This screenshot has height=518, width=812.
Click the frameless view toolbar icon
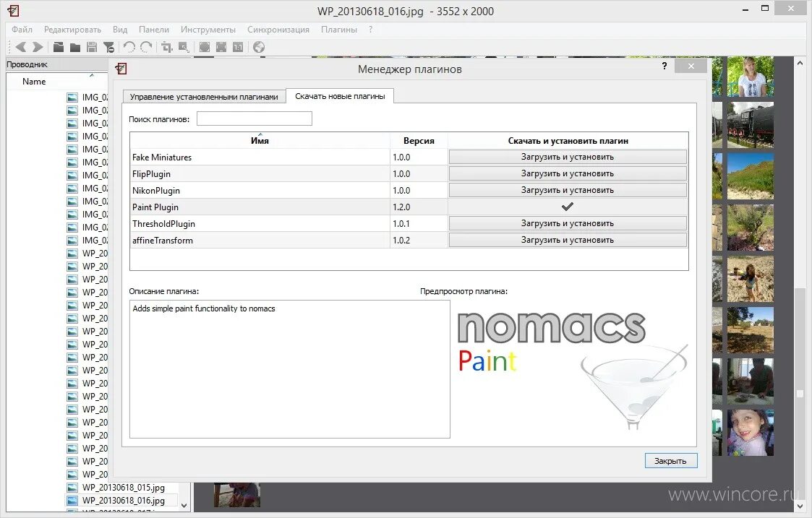click(221, 47)
